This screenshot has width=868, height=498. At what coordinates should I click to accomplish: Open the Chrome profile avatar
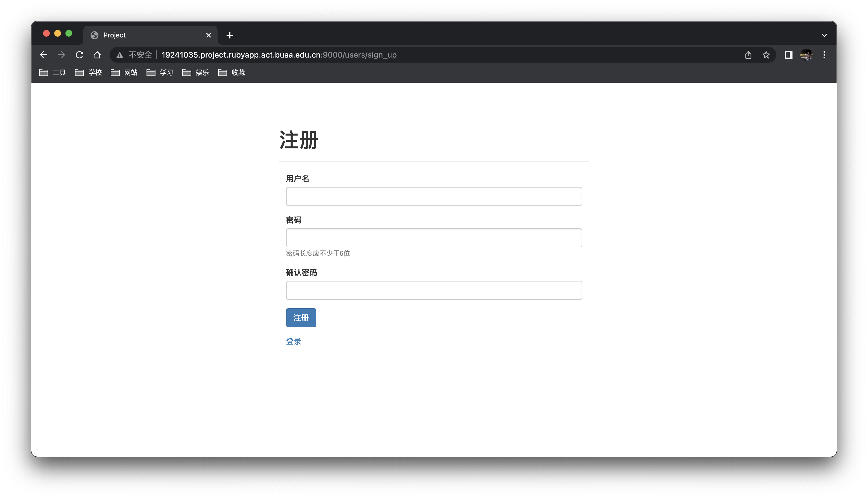(806, 55)
